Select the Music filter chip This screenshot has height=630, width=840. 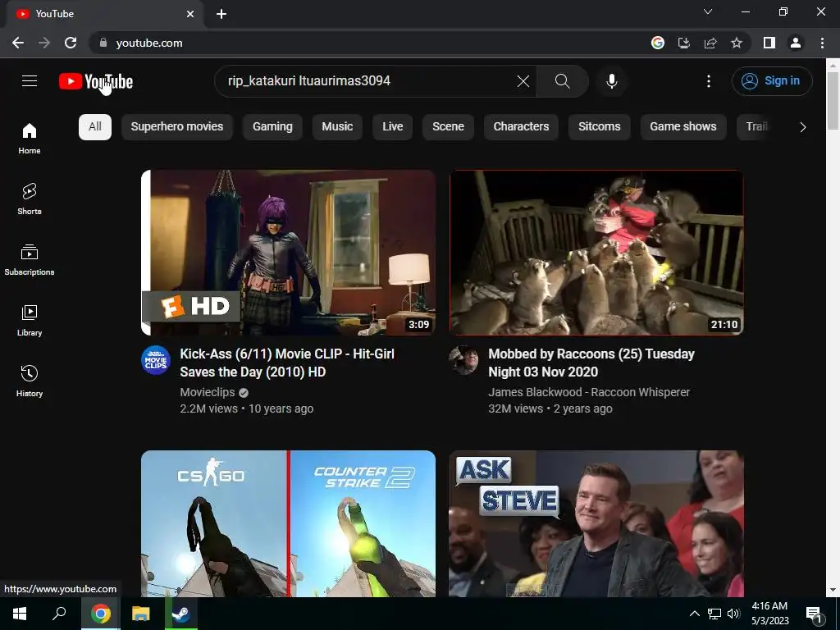pos(337,127)
